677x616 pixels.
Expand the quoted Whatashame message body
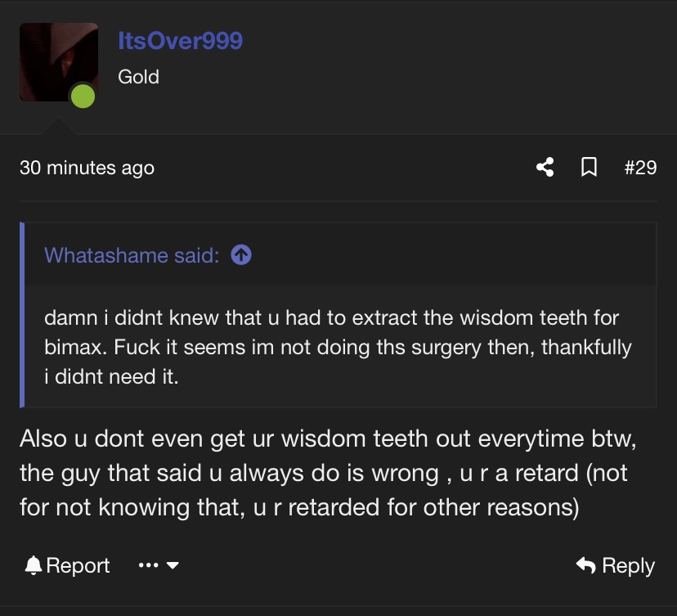[x=338, y=347]
